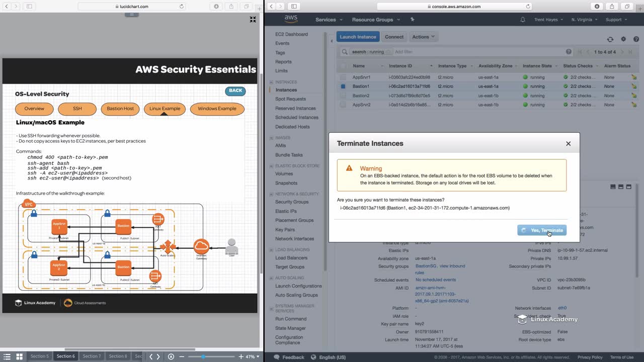Untick the checkbox for Bastion1

343,86
